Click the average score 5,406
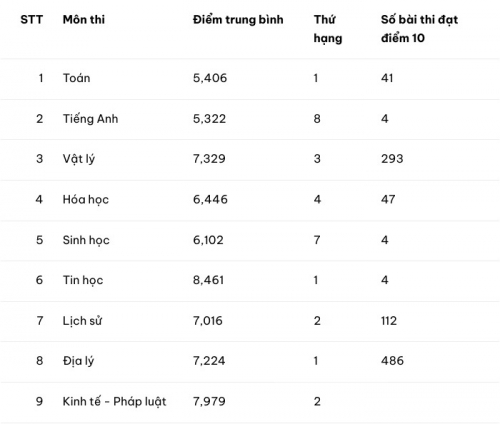 point(210,78)
